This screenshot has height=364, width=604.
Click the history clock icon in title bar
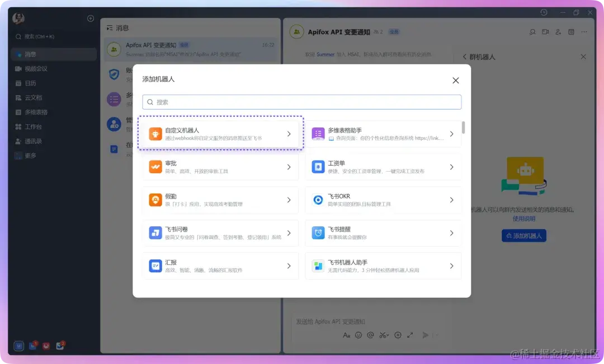coord(544,12)
